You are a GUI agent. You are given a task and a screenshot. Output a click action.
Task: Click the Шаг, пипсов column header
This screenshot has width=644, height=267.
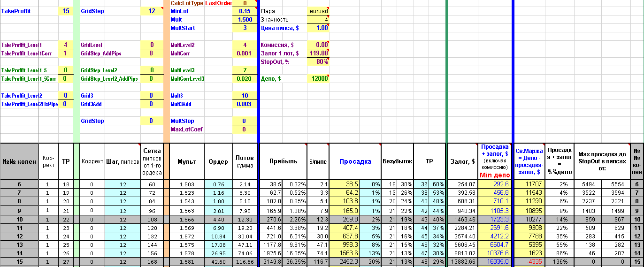(122, 161)
